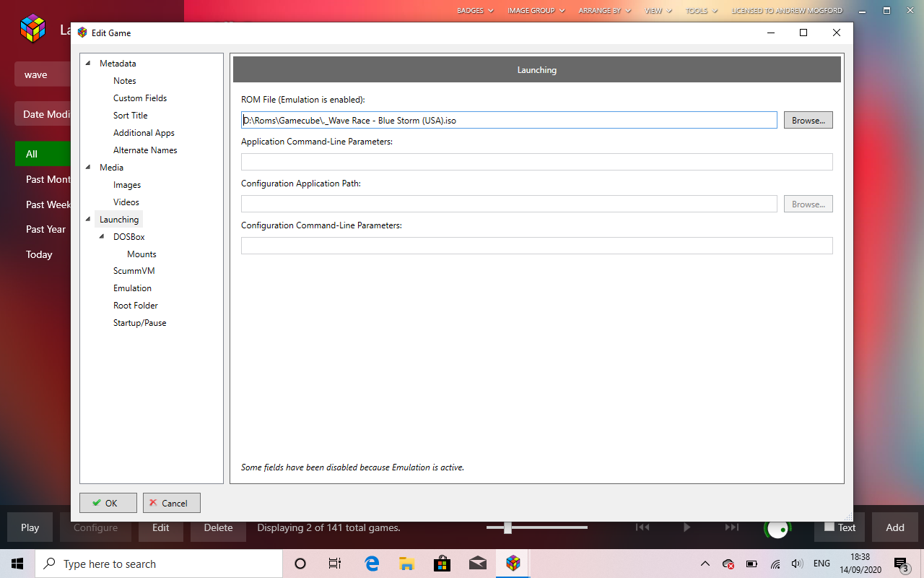The width and height of the screenshot is (924, 578).
Task: Open Root Folder section
Action: pyautogui.click(x=136, y=306)
